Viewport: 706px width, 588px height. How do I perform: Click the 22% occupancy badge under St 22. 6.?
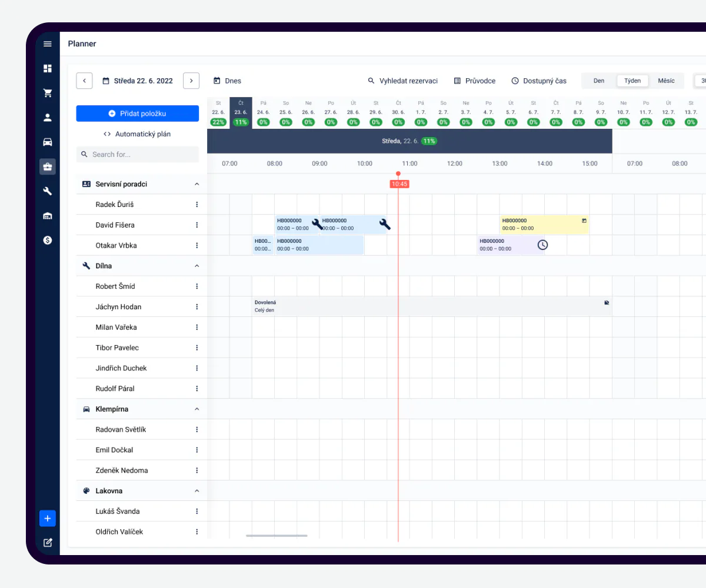tap(218, 122)
